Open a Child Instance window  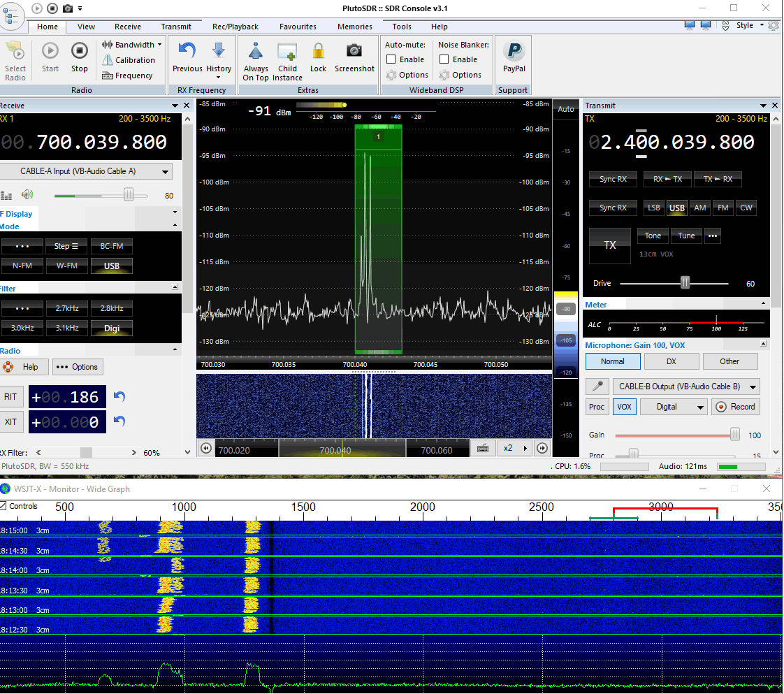tap(287, 51)
